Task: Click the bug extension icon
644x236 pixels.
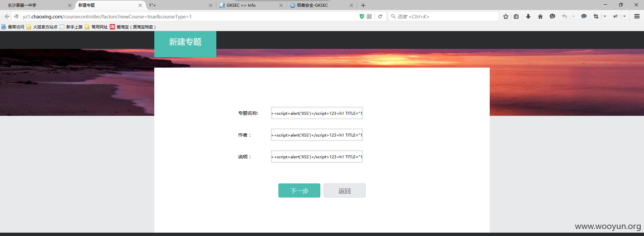Action: click(x=615, y=16)
